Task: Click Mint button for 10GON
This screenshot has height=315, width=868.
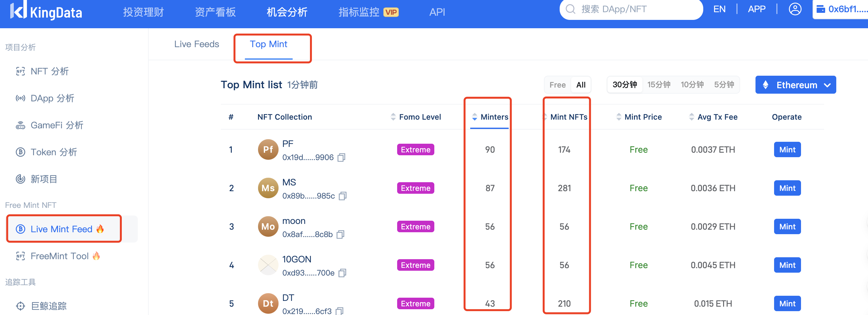Action: 787,265
